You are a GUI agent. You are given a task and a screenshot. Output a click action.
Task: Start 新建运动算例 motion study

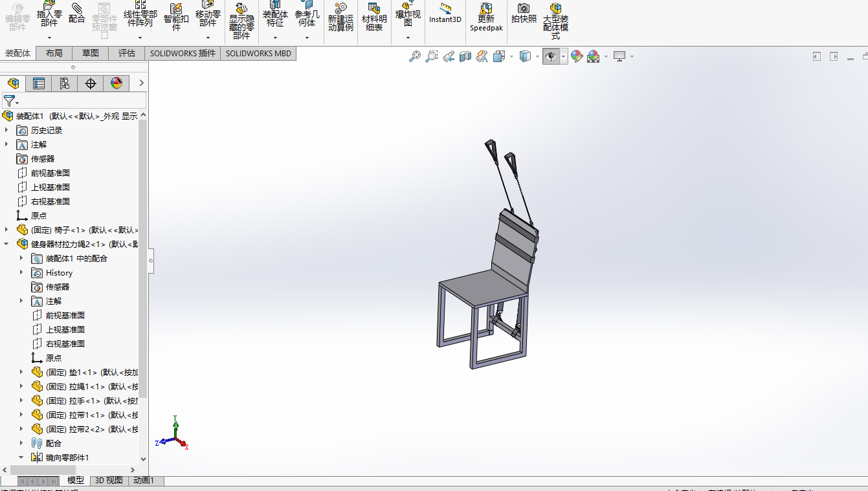[x=340, y=17]
